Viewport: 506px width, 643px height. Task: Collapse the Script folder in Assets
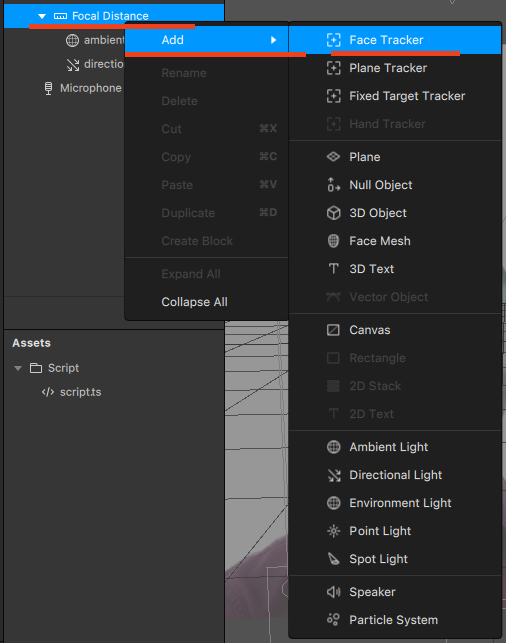click(18, 368)
